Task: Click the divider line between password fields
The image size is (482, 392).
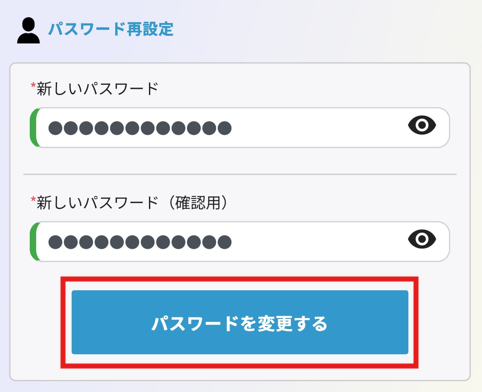Action: [x=240, y=174]
